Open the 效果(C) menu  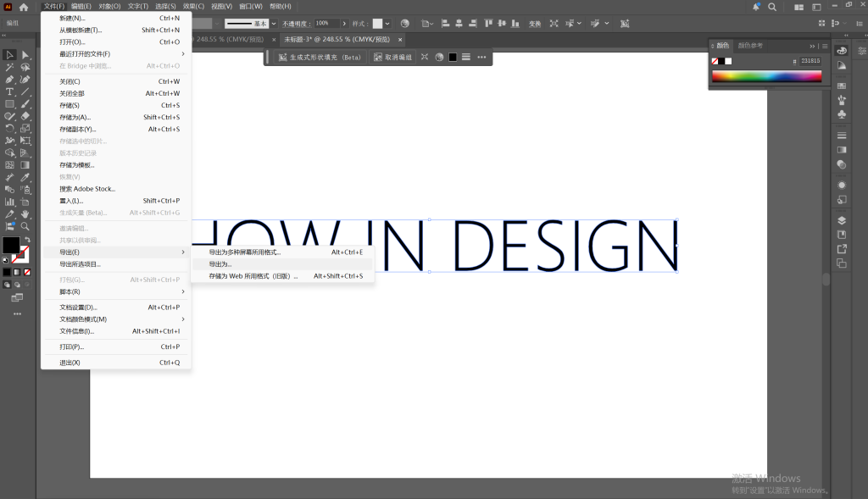coord(193,6)
